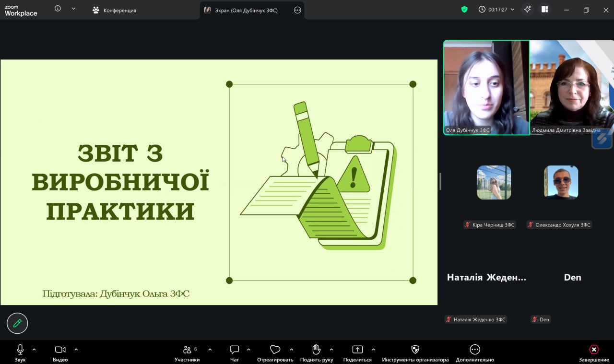Viewport: 614px width, 364px height.
Task: Open Инструменты организатора shield icon
Action: [x=415, y=350]
